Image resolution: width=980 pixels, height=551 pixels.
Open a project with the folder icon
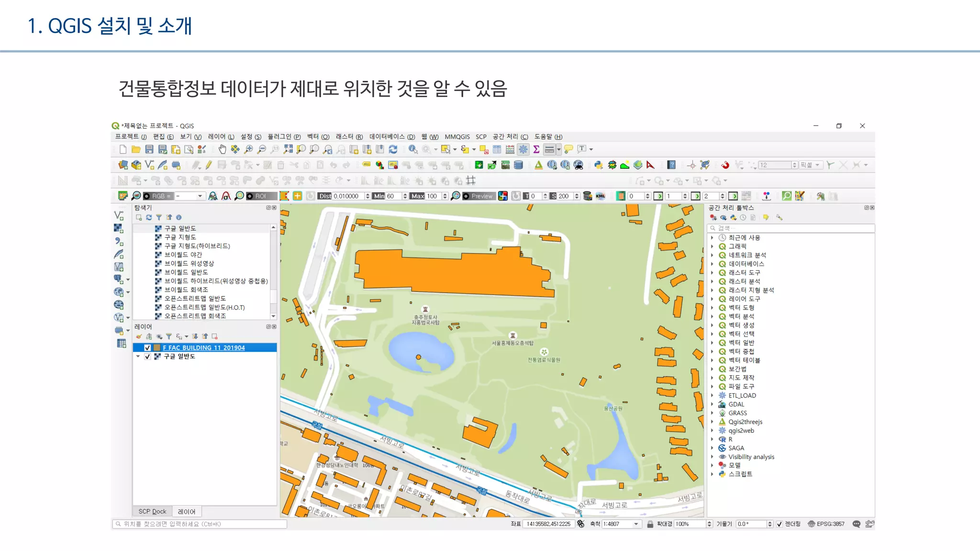pyautogui.click(x=136, y=150)
